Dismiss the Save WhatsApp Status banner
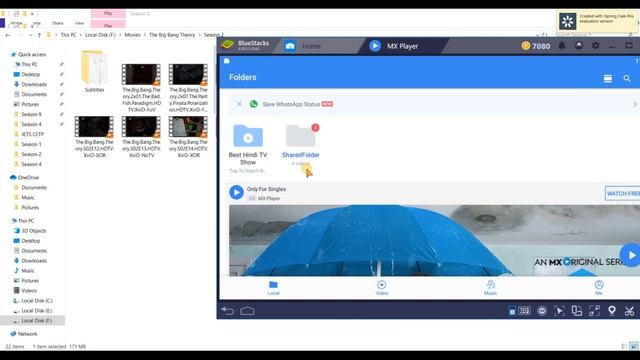The width and height of the screenshot is (640, 360). (239, 104)
